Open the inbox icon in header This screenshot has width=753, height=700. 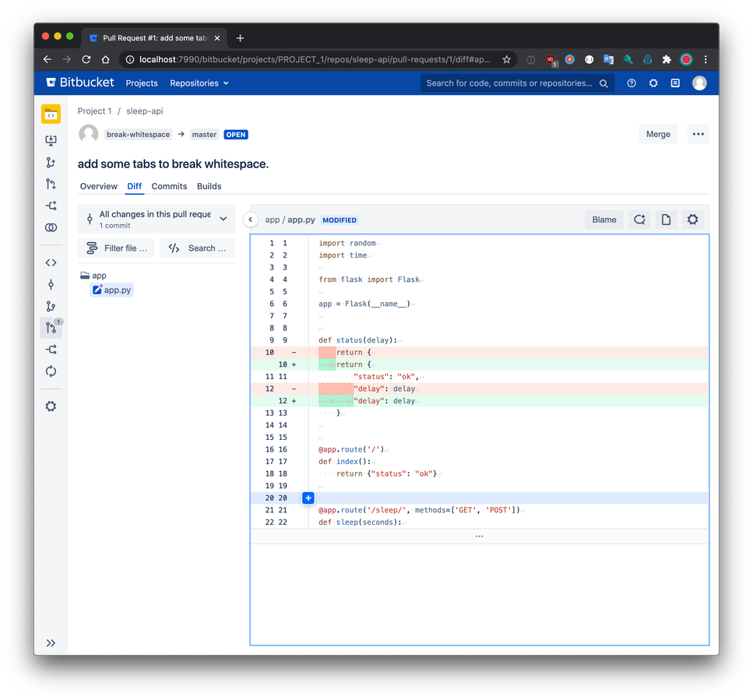coord(675,83)
